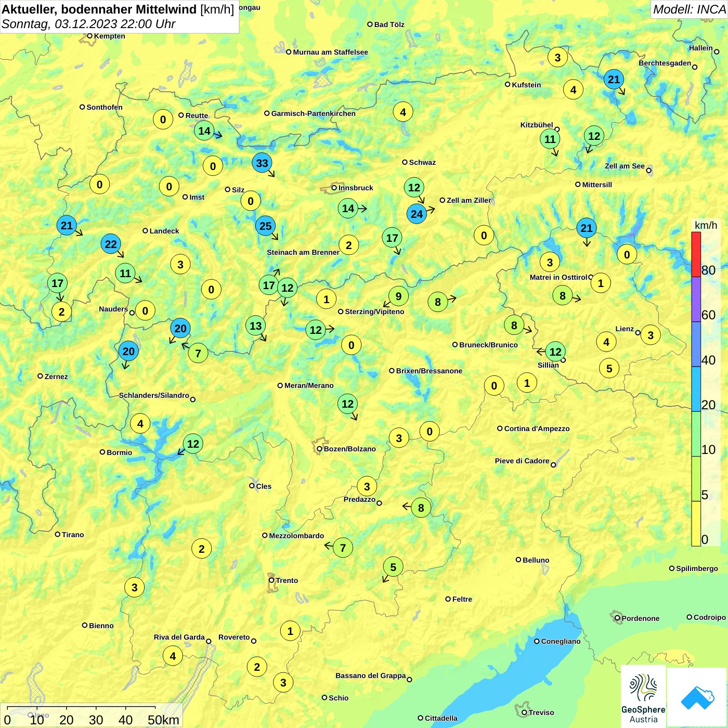Click the blue cloud app logo
This screenshot has height=728, width=728.
(697, 698)
